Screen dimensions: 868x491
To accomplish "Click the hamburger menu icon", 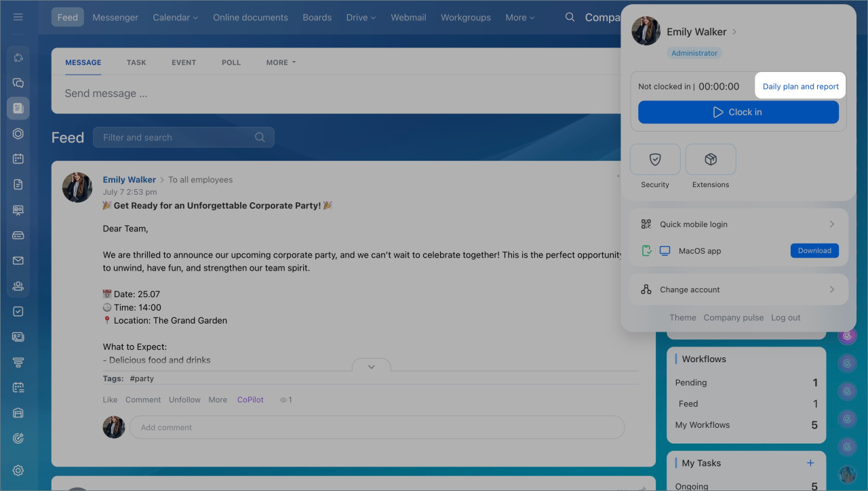I will pyautogui.click(x=18, y=17).
